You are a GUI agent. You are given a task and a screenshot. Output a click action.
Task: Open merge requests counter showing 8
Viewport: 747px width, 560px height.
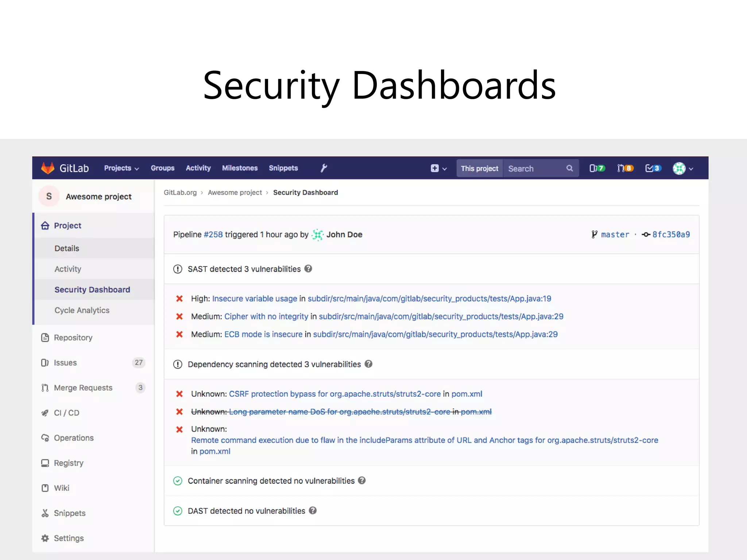625,168
